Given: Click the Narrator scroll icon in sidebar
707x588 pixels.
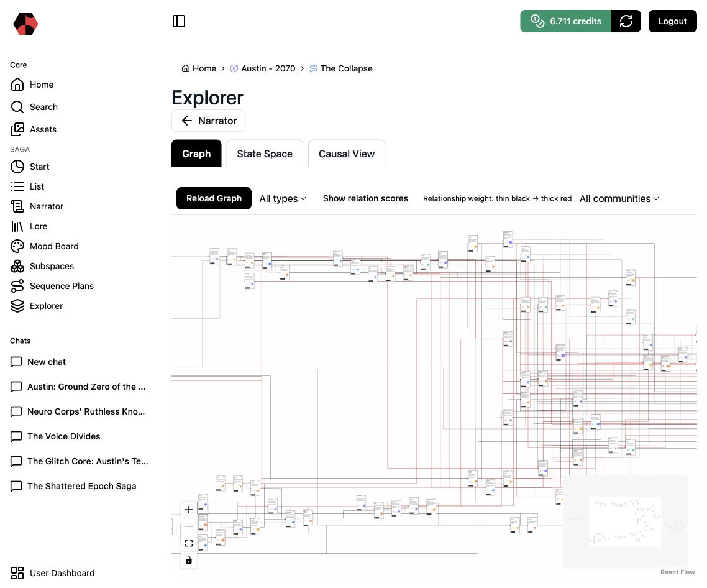Looking at the screenshot, I should coord(17,206).
